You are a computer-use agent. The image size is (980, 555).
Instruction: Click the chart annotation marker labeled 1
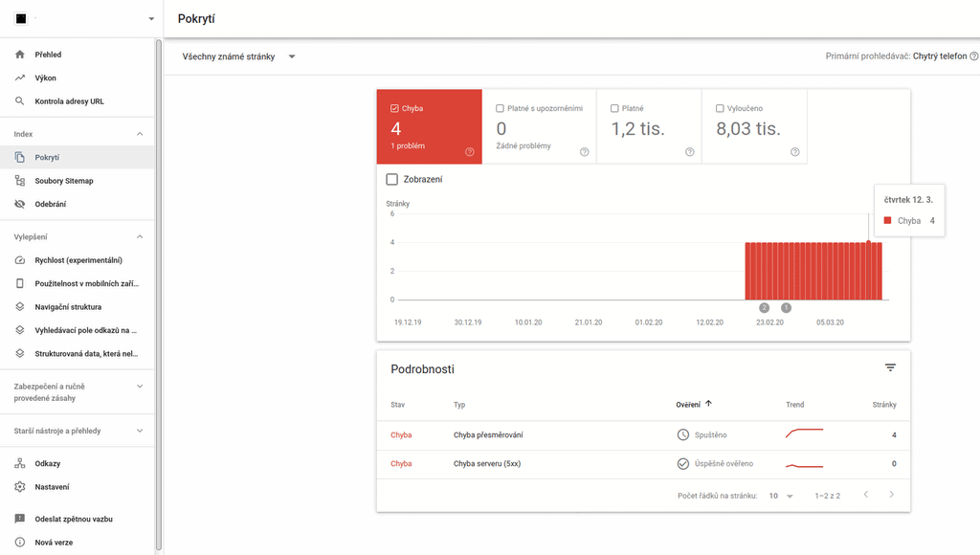(x=787, y=307)
